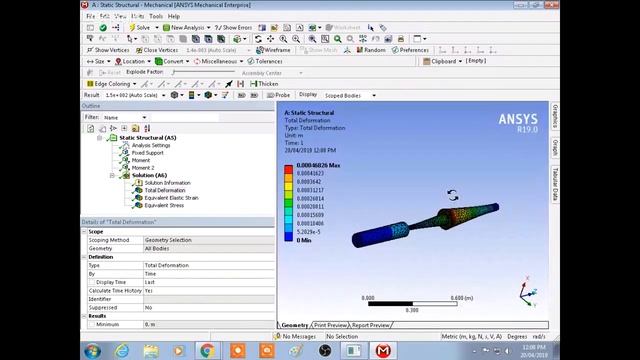Collapse the Solution (A6) tree node
This screenshot has width=640, height=360.
pos(112,176)
